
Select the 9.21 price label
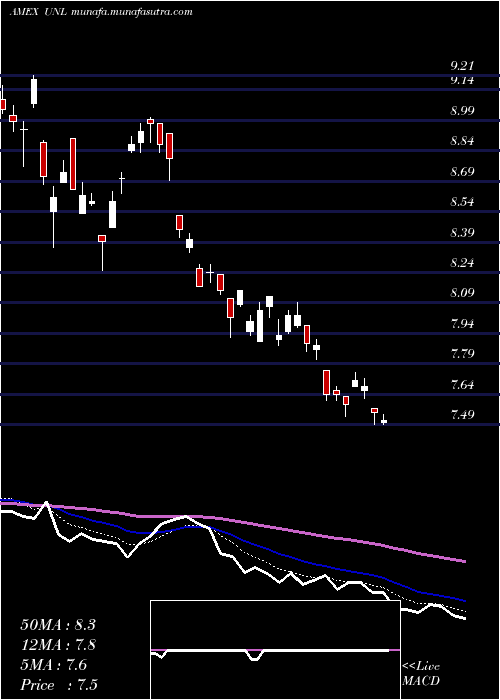[462, 66]
